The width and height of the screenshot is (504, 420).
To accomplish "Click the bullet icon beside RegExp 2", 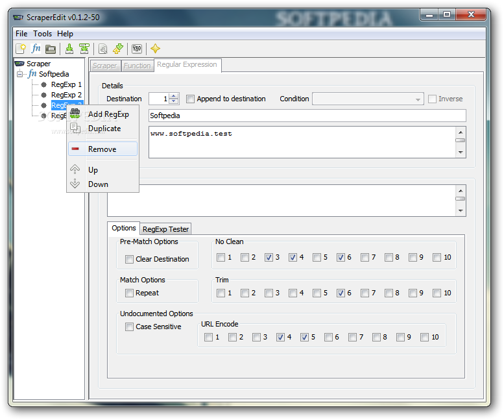I will (x=44, y=95).
